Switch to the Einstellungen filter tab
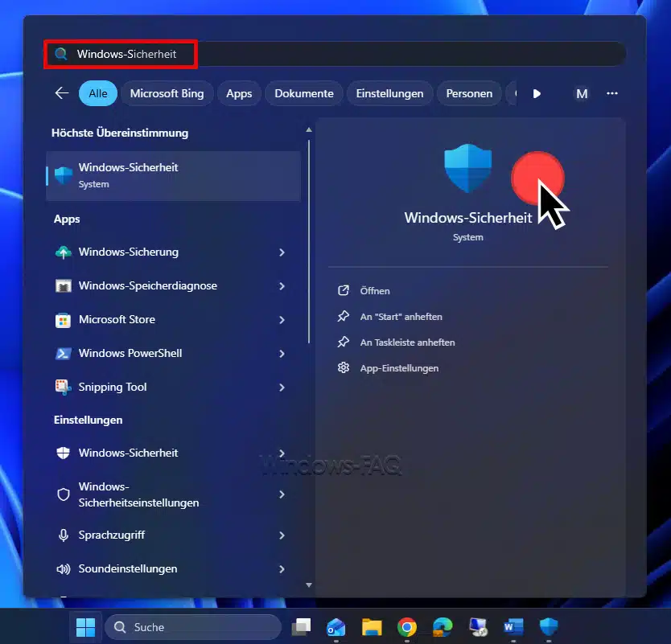Screen dimensions: 671x644 click(389, 93)
